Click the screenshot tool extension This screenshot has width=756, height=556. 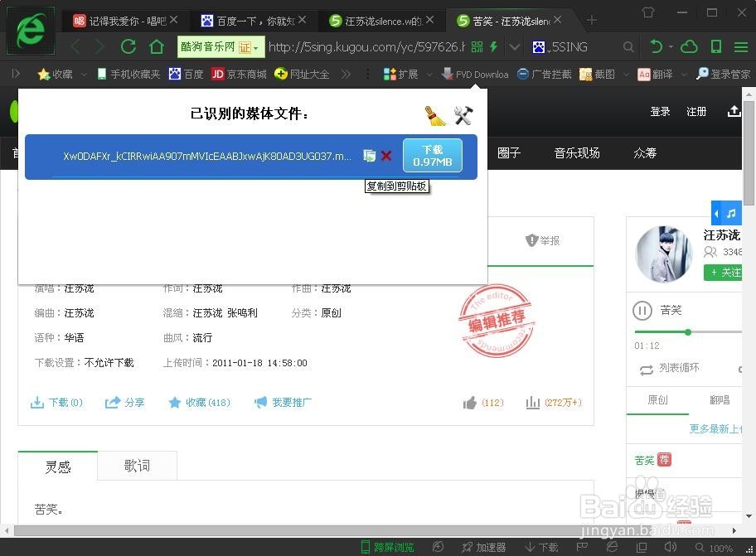tap(598, 75)
